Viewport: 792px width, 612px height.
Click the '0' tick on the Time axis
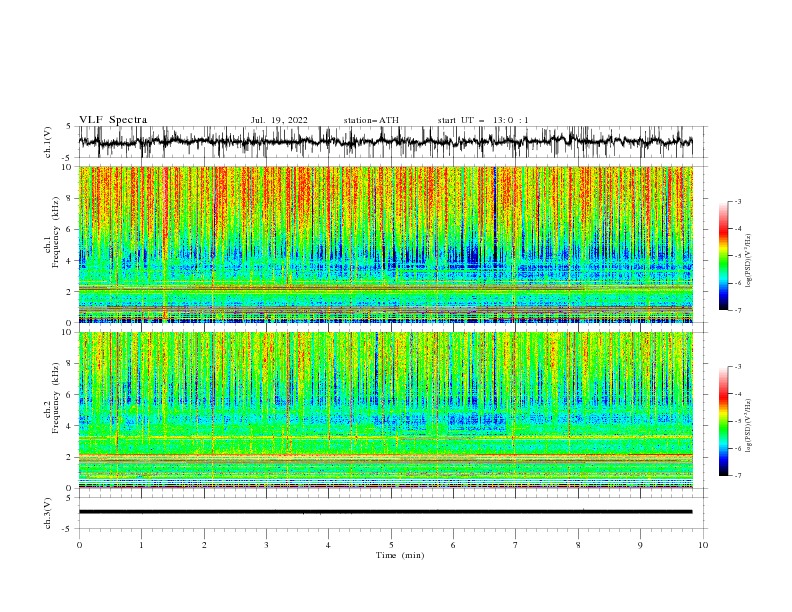pos(79,545)
